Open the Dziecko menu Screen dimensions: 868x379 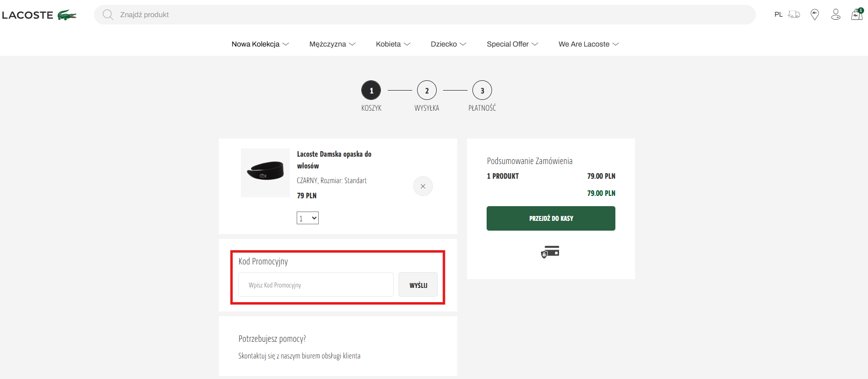coord(448,44)
